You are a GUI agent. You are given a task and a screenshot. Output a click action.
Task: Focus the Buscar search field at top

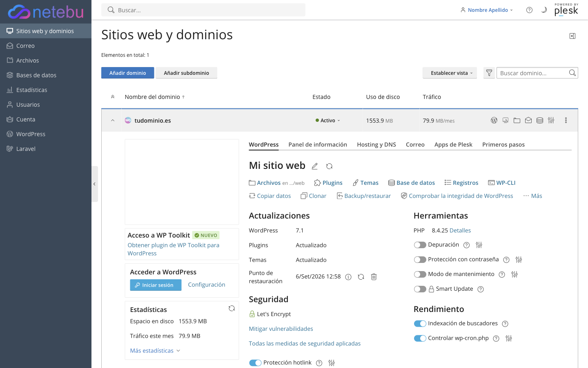[x=203, y=10]
